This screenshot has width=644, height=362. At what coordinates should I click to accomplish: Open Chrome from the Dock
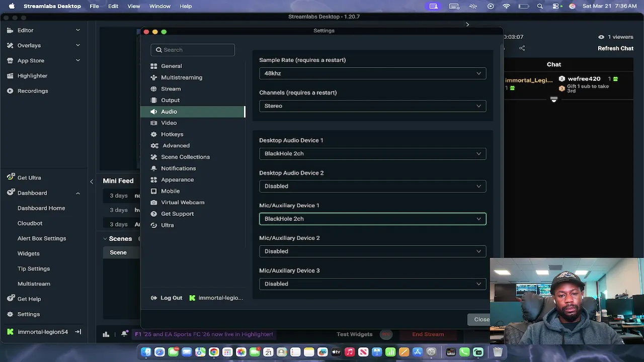[214, 352]
